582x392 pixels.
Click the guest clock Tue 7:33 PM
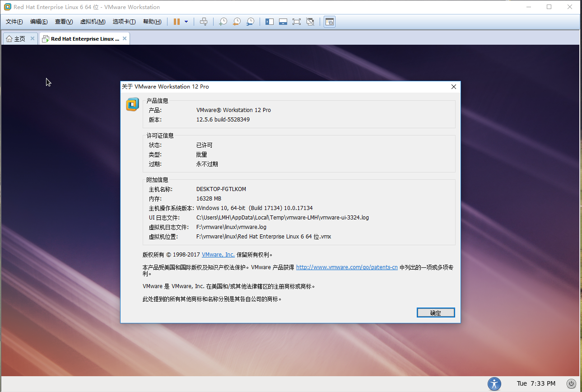pos(536,383)
